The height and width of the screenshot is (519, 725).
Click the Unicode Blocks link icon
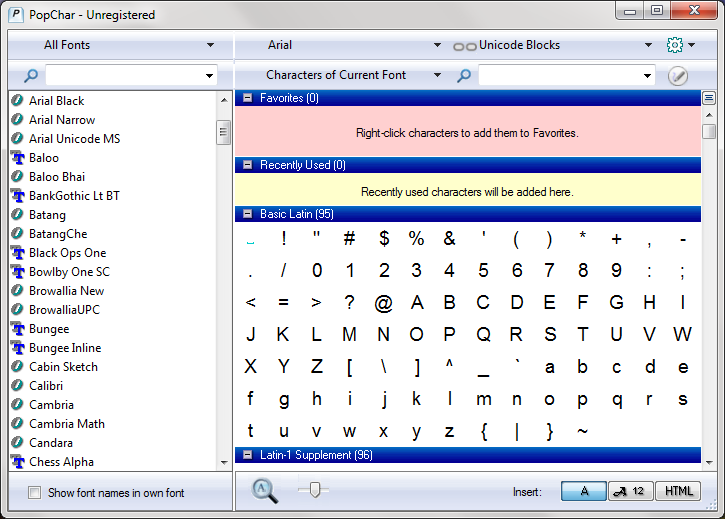(465, 46)
